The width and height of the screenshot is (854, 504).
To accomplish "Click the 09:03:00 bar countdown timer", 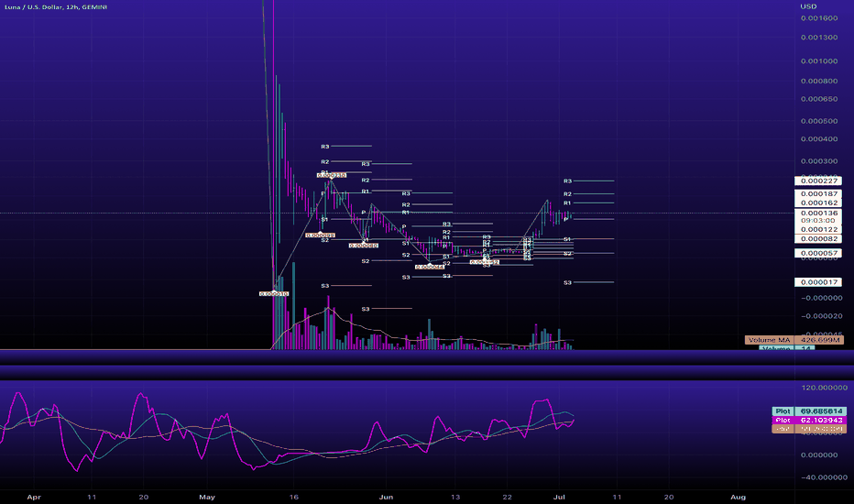I will (x=818, y=221).
